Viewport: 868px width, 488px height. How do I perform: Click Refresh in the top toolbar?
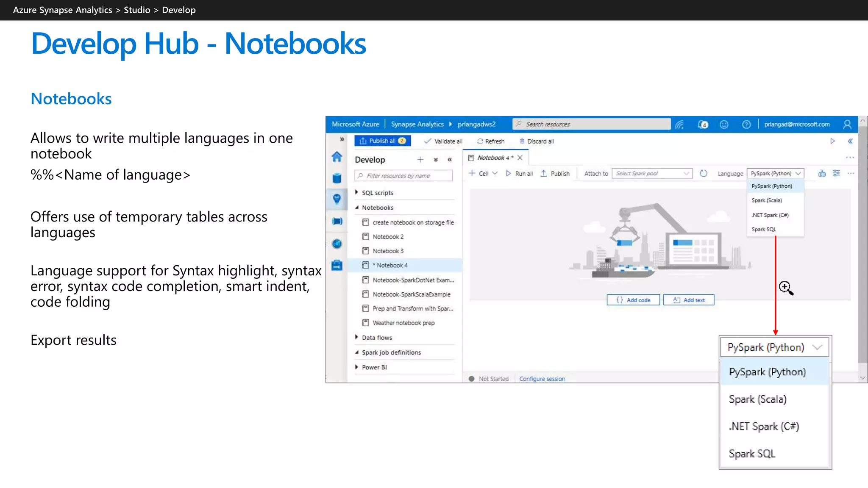point(491,141)
